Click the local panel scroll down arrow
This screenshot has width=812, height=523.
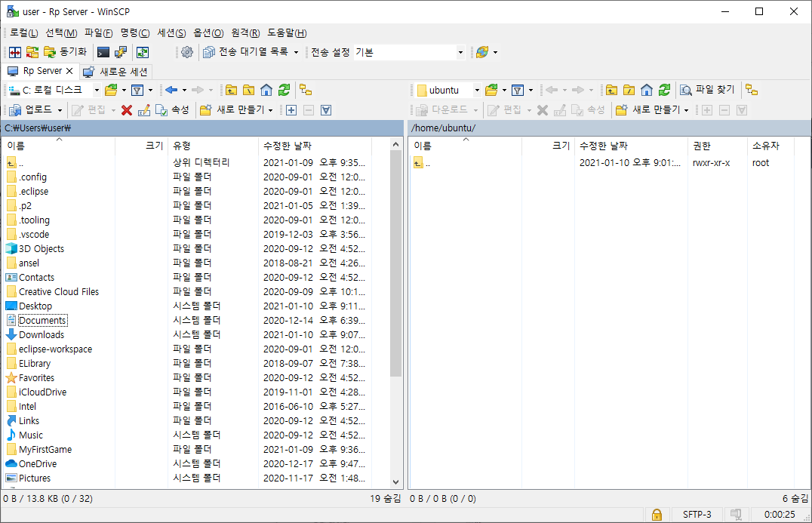pyautogui.click(x=395, y=482)
